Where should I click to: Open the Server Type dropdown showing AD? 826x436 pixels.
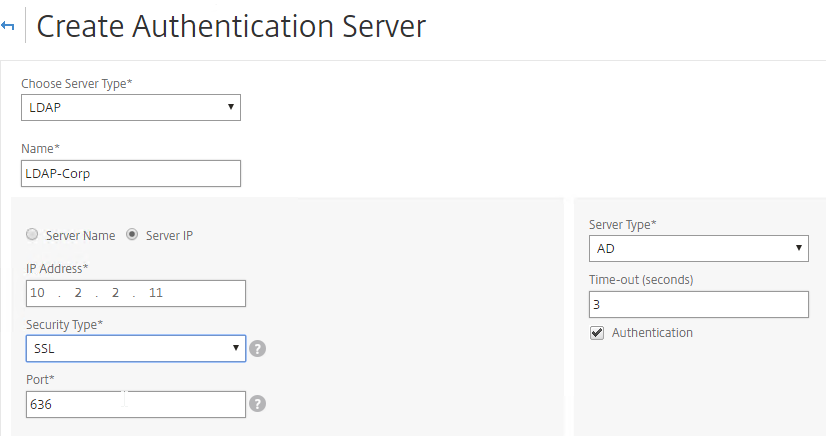[x=699, y=249]
